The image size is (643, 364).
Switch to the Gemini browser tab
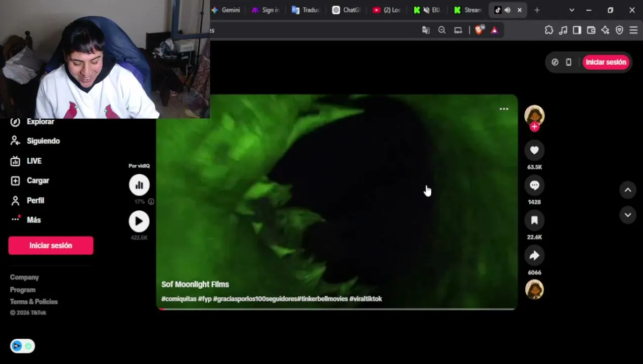pos(225,10)
